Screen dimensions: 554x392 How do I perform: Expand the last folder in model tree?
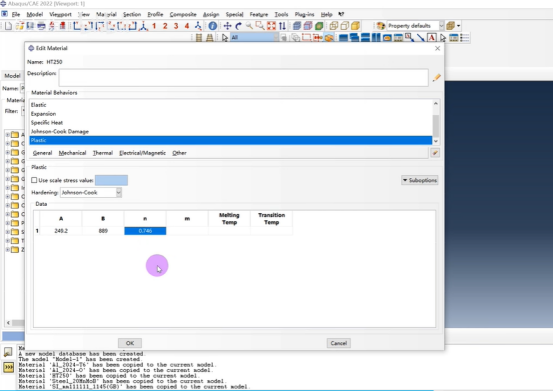[7, 250]
